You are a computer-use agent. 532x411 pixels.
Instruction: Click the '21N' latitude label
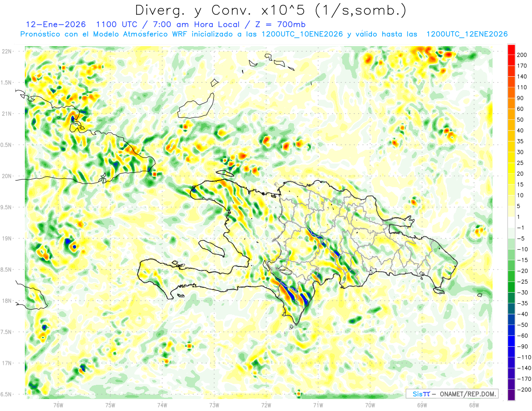(6, 114)
